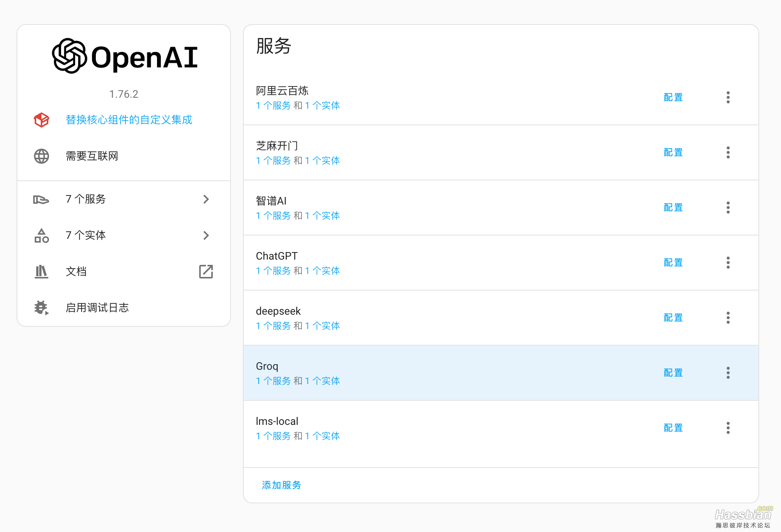This screenshot has width=781, height=532.
Task: Open 1 个实体 link under ChatGPT
Action: pyautogui.click(x=323, y=271)
